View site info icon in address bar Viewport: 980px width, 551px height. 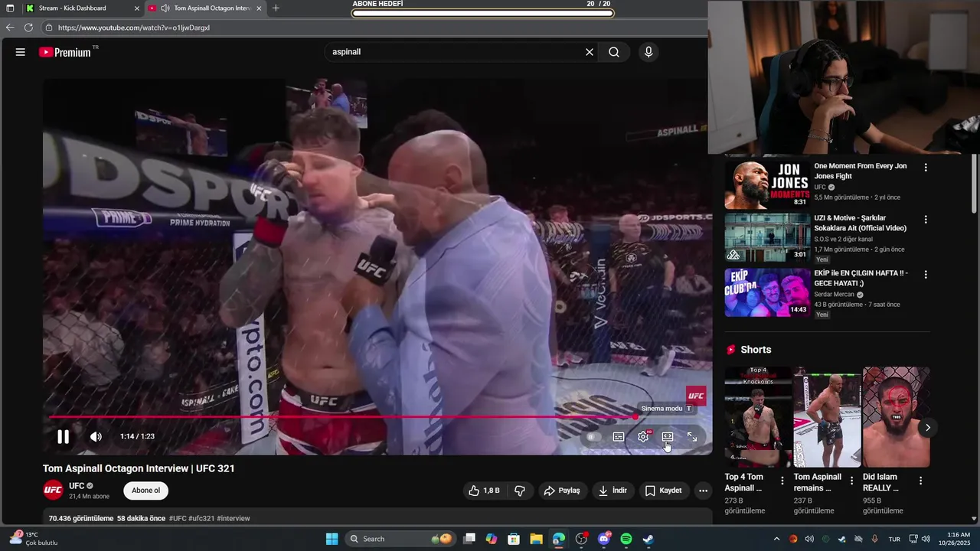coord(49,28)
